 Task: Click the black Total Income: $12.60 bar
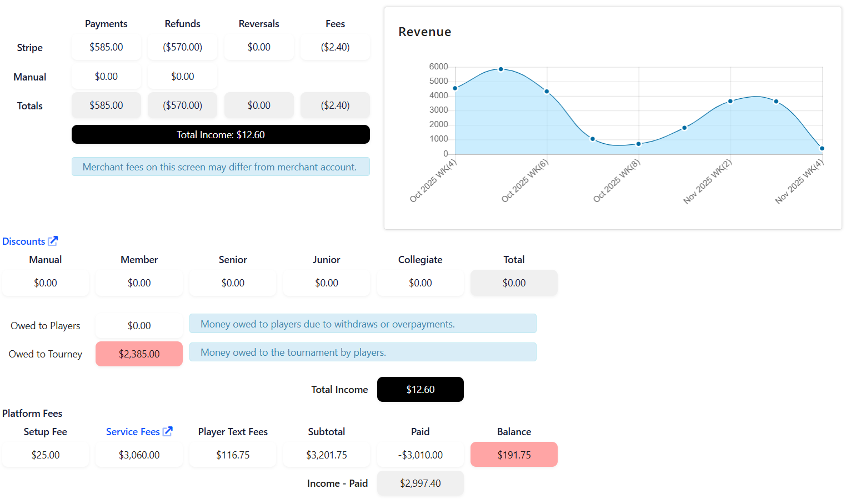221,135
